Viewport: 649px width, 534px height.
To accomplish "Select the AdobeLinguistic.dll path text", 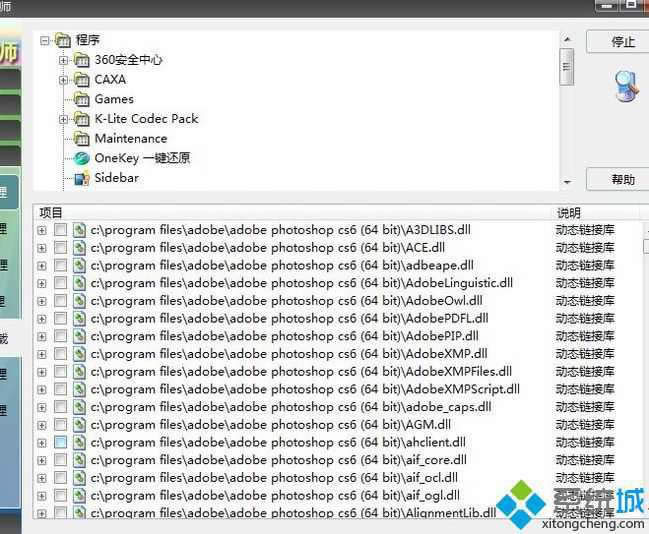I will [x=302, y=283].
